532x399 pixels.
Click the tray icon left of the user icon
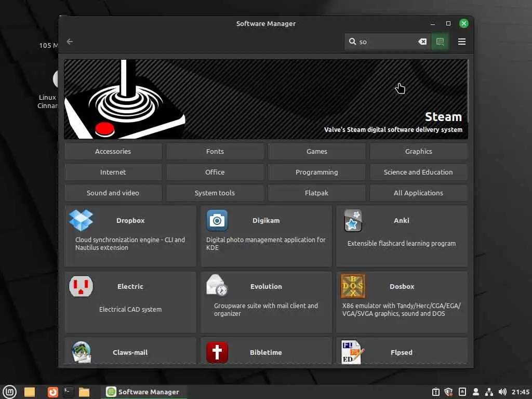pyautogui.click(x=462, y=392)
